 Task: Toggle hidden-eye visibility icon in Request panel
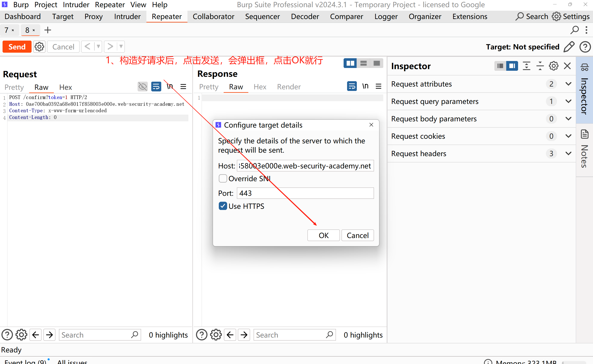coord(142,87)
